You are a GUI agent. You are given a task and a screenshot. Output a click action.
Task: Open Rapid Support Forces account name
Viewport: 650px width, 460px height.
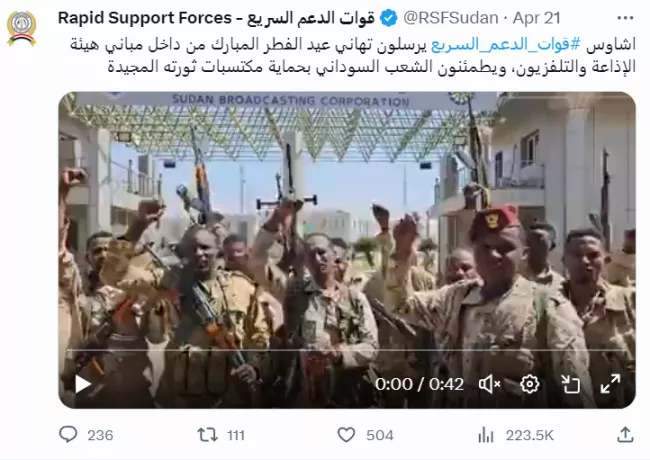pyautogui.click(x=216, y=18)
